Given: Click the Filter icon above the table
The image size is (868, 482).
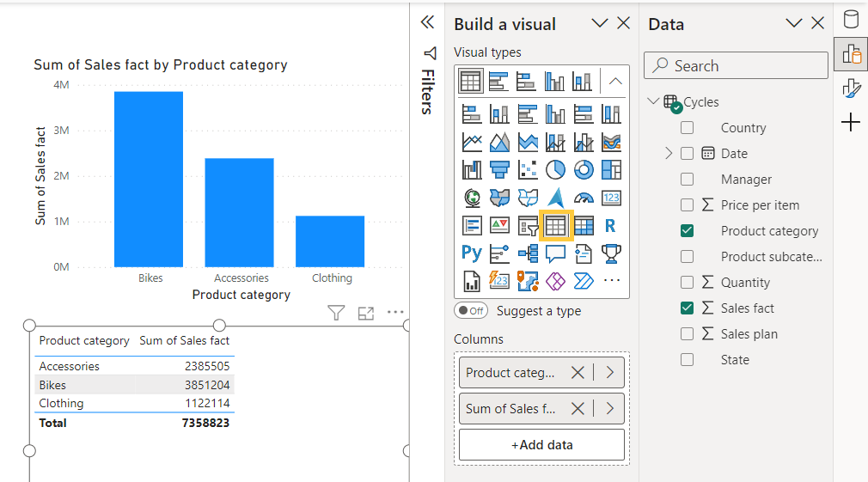Looking at the screenshot, I should (x=336, y=313).
